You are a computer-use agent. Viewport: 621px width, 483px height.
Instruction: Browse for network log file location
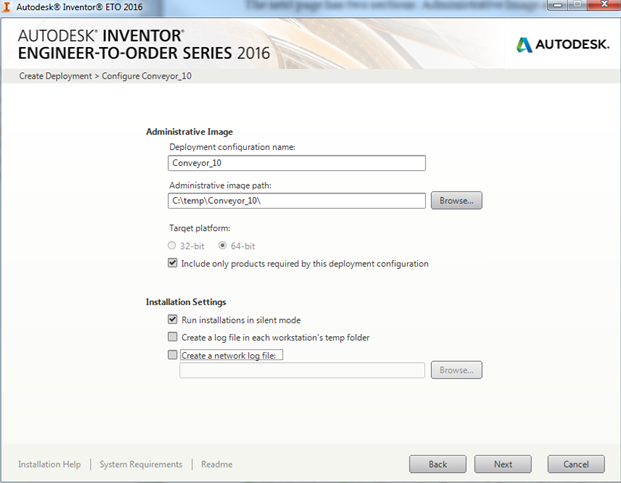coord(456,370)
